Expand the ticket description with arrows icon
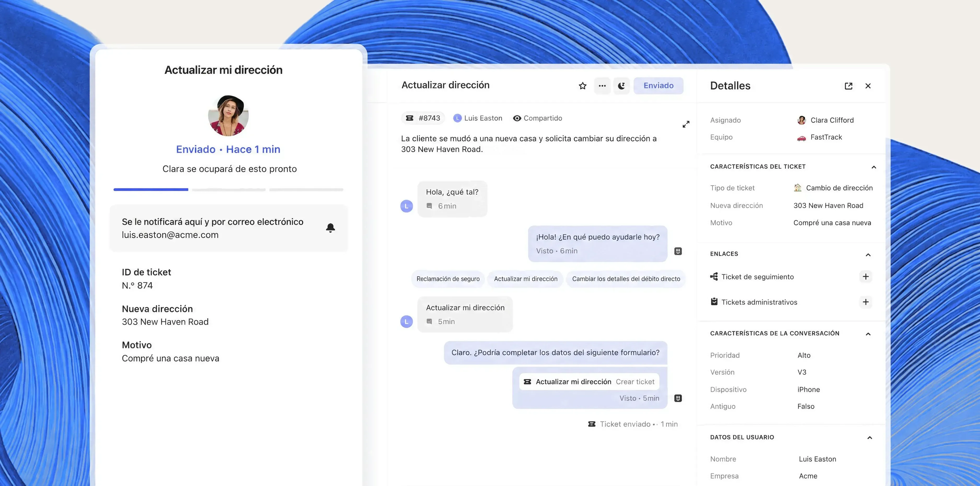This screenshot has height=486, width=980. pos(686,124)
